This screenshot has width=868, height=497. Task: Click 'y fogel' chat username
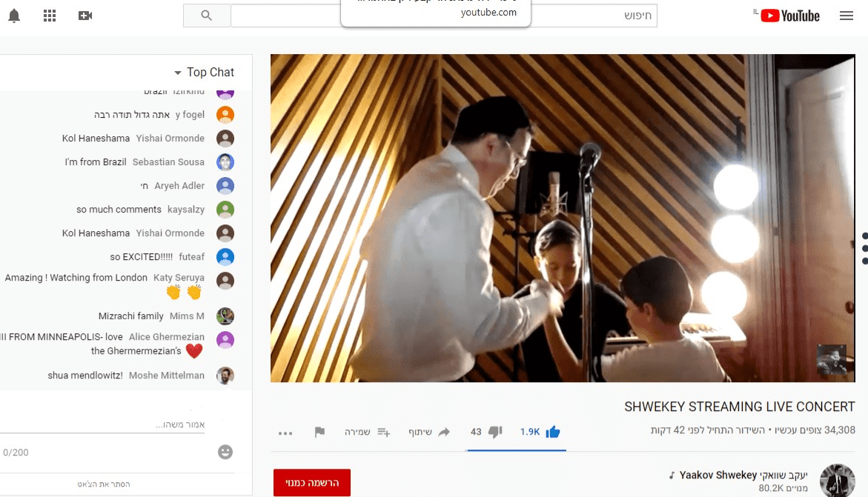coord(190,115)
